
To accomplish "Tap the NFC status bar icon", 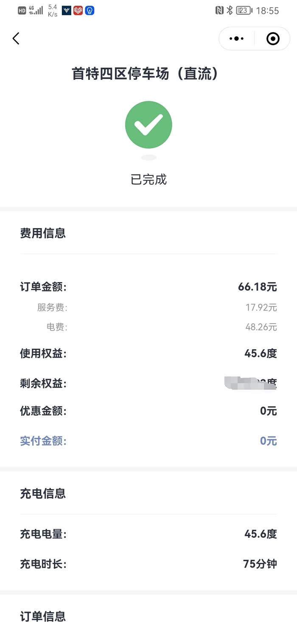I will coord(219,11).
